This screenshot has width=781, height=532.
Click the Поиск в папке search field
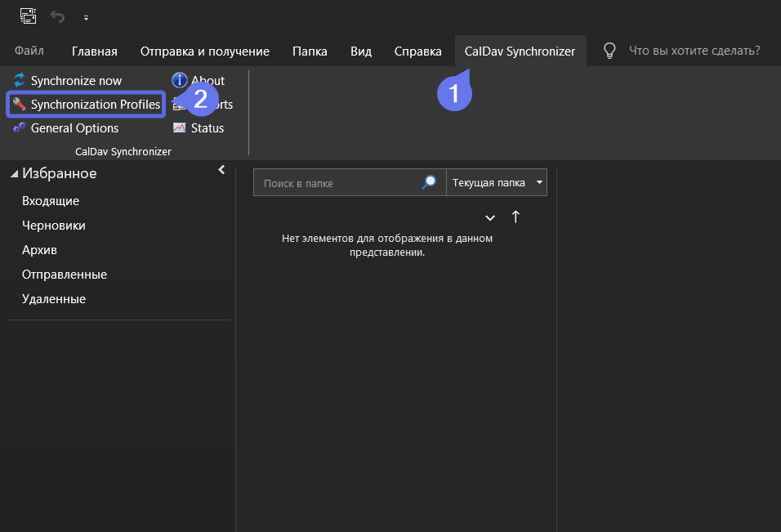(335, 183)
